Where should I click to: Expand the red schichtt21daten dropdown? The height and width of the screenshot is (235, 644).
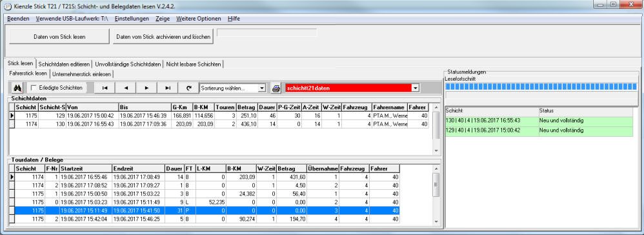point(415,88)
